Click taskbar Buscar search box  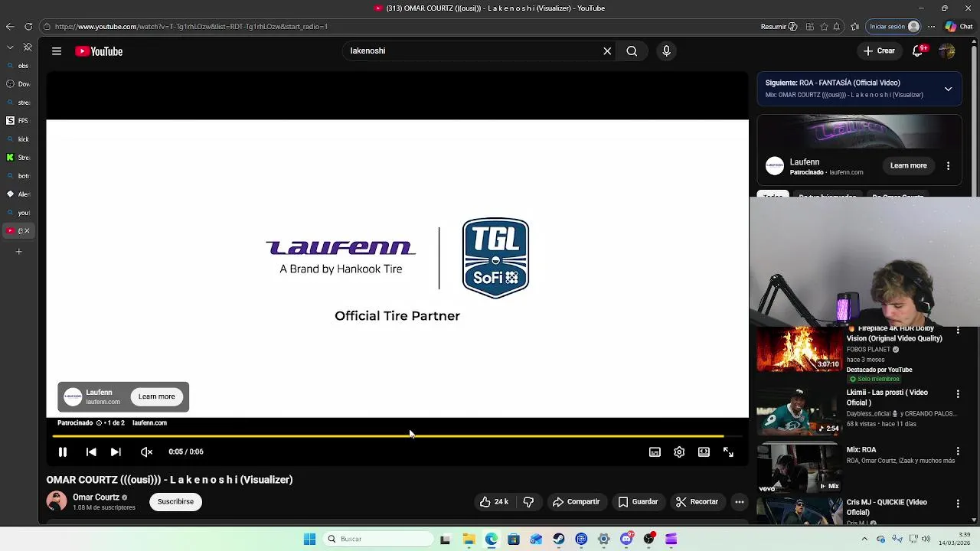378,540
